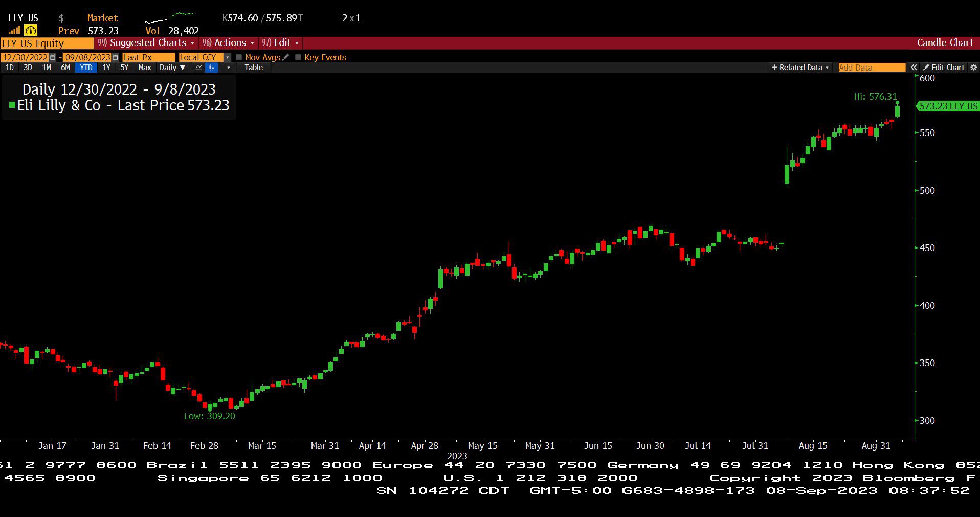This screenshot has width=980, height=517.
Task: Click the 300 y-axis price label
Action: (x=927, y=421)
